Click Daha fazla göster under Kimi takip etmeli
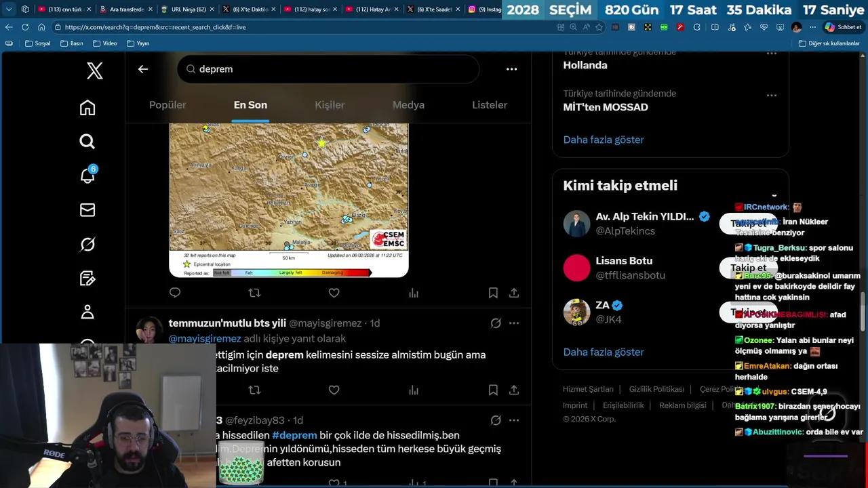 point(604,352)
